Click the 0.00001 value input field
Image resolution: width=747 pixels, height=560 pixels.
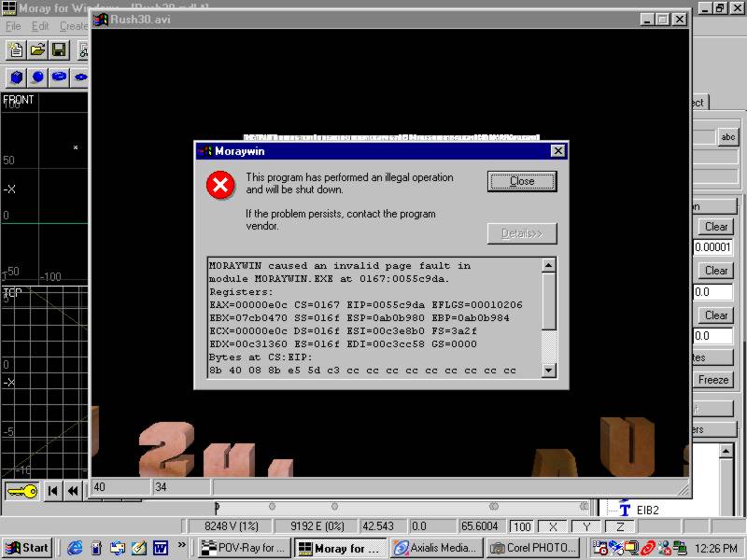[716, 247]
